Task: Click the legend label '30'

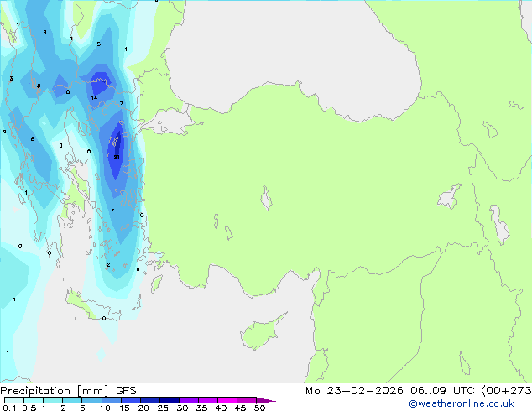Action: (x=182, y=408)
